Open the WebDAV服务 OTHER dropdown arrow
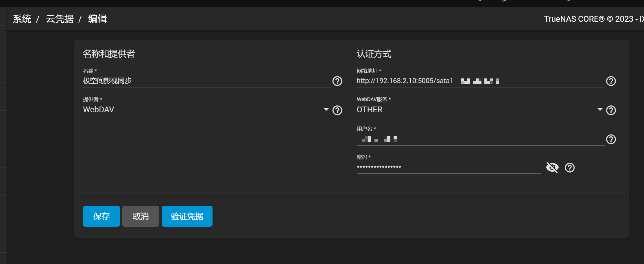This screenshot has width=644, height=264. (x=600, y=109)
